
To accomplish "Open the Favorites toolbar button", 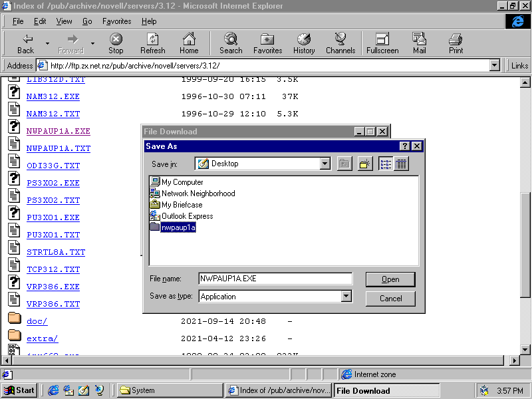I will 268,43.
